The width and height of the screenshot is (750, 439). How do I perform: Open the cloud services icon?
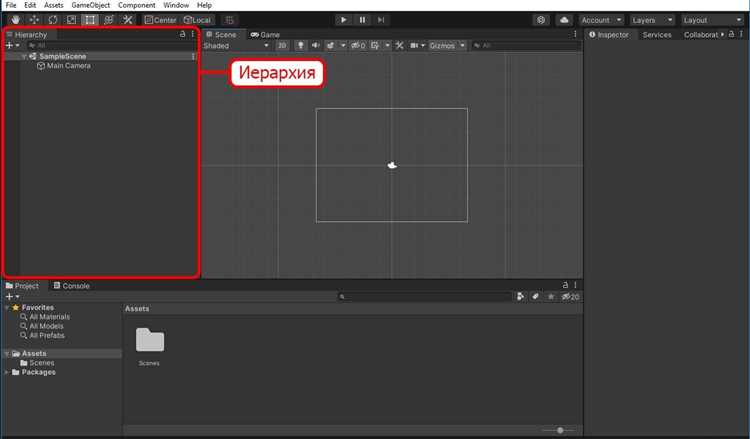(x=564, y=20)
